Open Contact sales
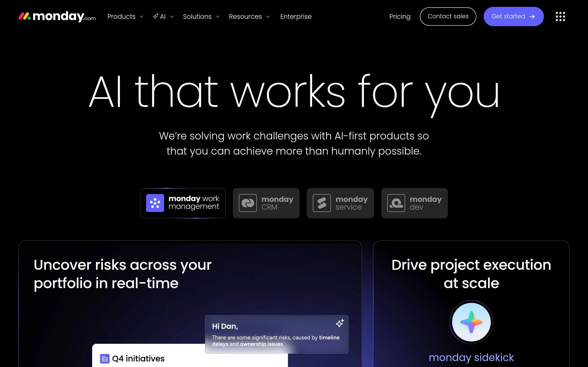Image resolution: width=588 pixels, height=367 pixels. click(448, 16)
